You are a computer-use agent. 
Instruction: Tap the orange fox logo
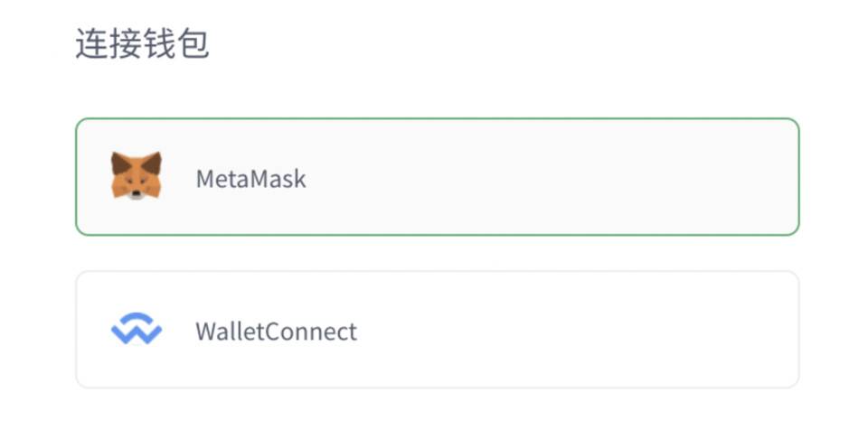[137, 176]
